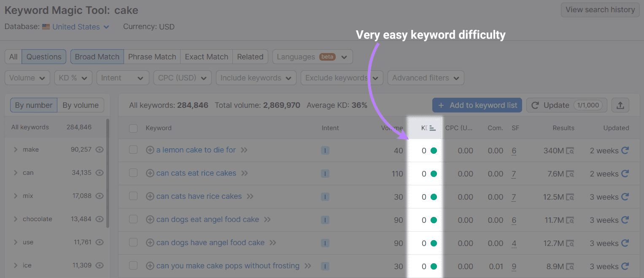
Task: Sort by the Volume column header
Action: (392, 128)
